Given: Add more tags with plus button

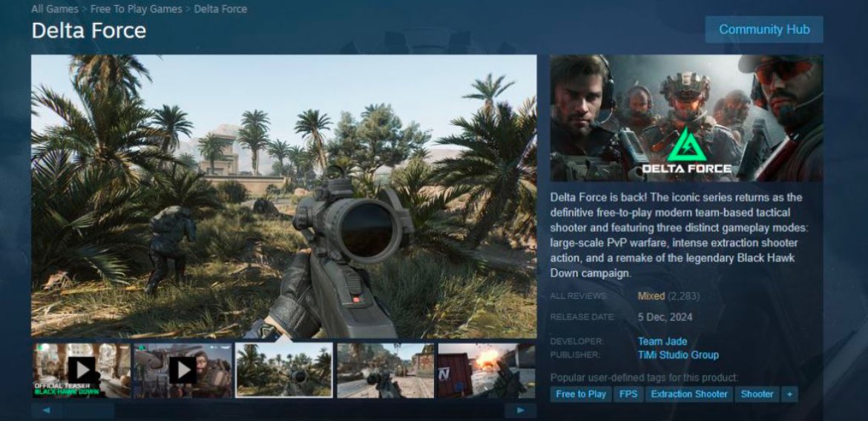Looking at the screenshot, I should tap(789, 394).
